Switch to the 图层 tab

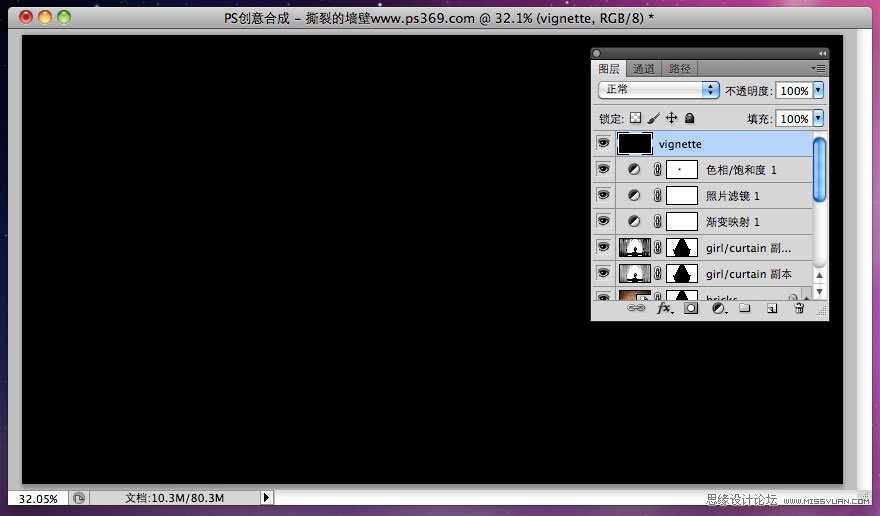tap(609, 69)
